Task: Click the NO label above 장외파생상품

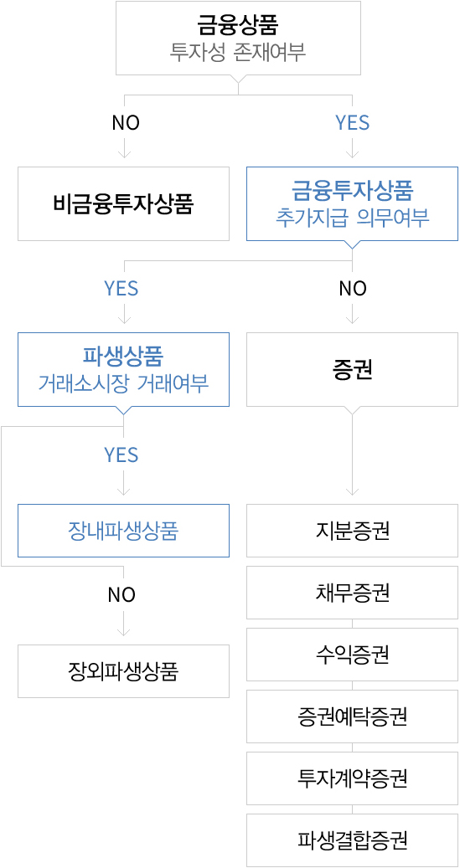Action: [122, 595]
